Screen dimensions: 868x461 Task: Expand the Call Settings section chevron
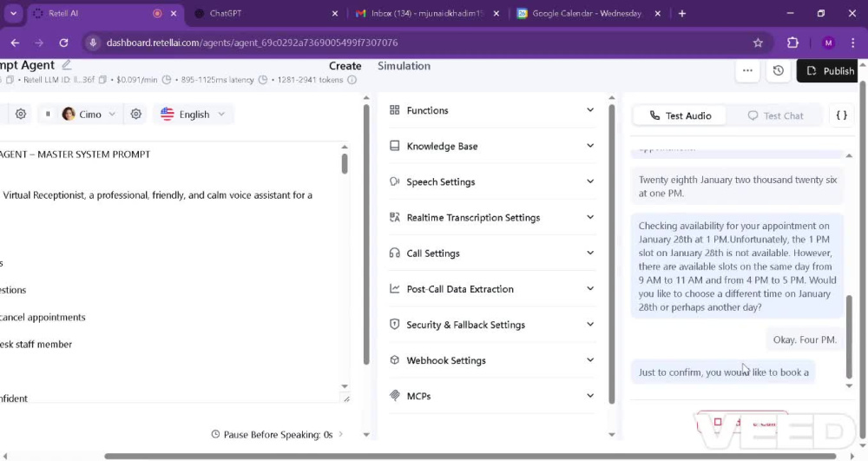tap(590, 253)
